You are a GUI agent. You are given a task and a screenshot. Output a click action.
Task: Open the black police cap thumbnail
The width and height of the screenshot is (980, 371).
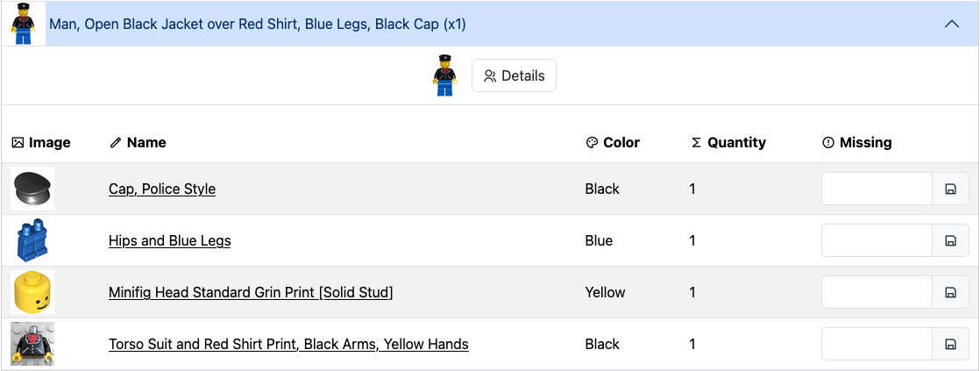pyautogui.click(x=32, y=189)
